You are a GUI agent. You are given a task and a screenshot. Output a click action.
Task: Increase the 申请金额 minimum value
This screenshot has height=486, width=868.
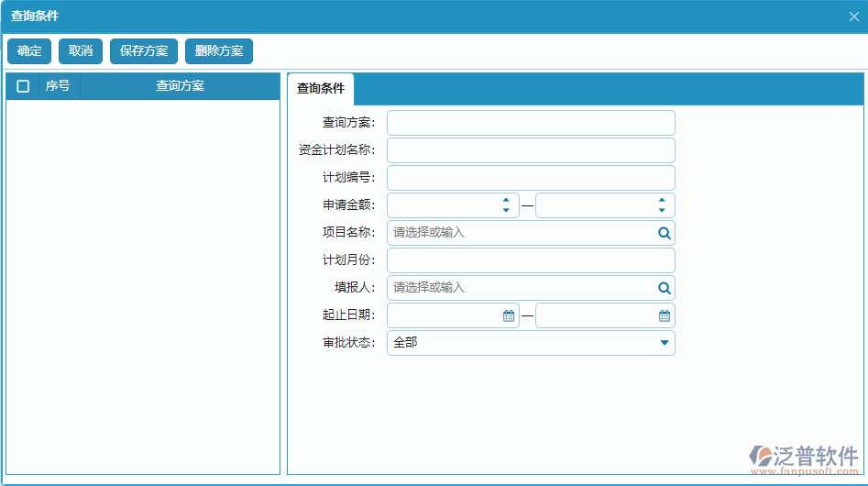coord(506,201)
